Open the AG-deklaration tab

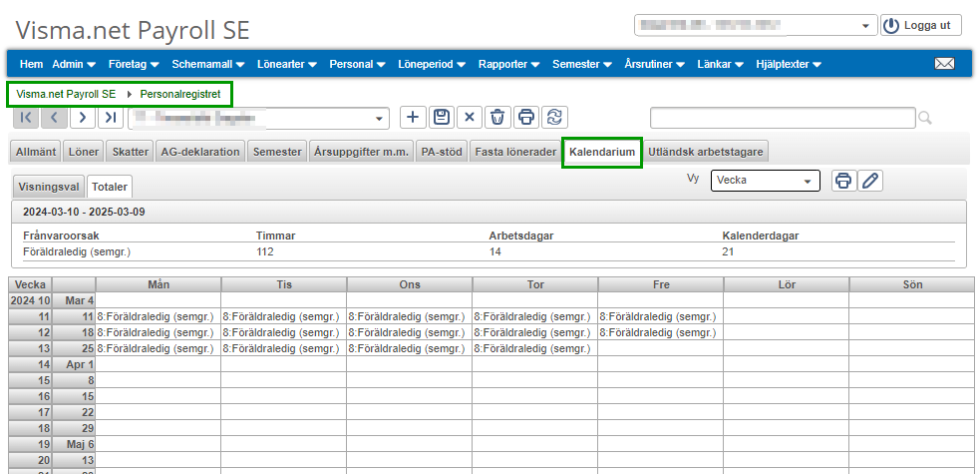[x=200, y=152]
